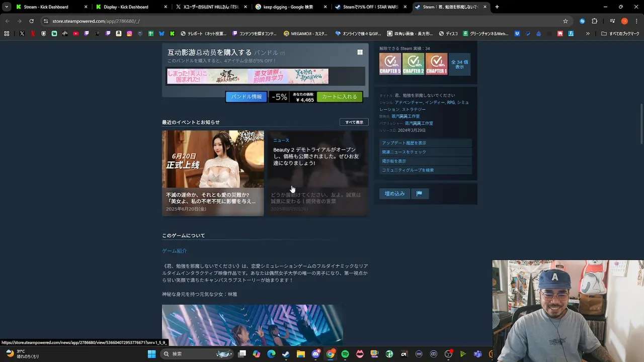
Task: Click the bundle grid icon
Action: pyautogui.click(x=360, y=52)
